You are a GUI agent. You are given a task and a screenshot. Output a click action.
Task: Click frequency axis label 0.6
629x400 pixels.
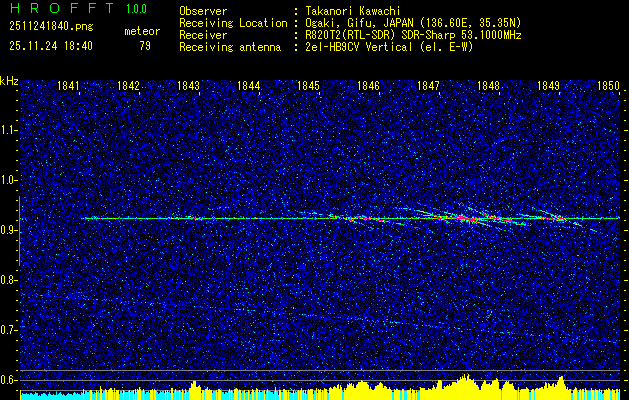click(x=7, y=380)
